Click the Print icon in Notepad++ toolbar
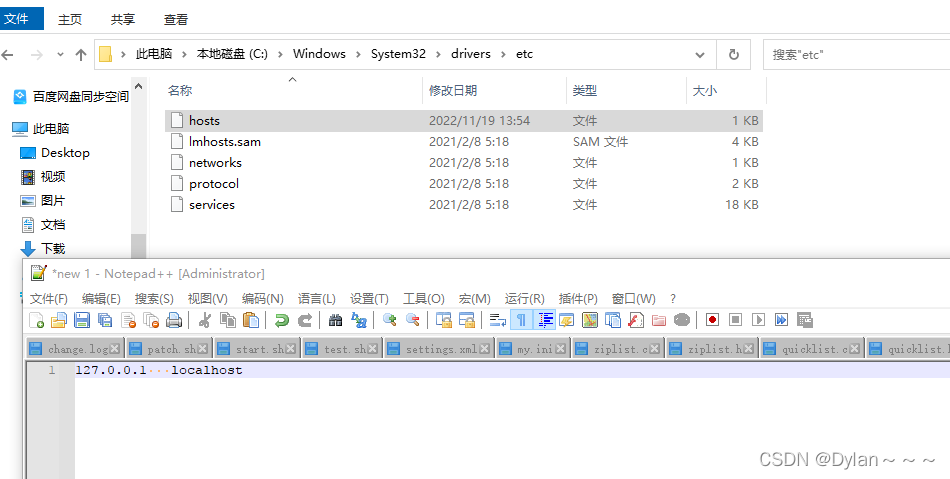 coord(174,320)
